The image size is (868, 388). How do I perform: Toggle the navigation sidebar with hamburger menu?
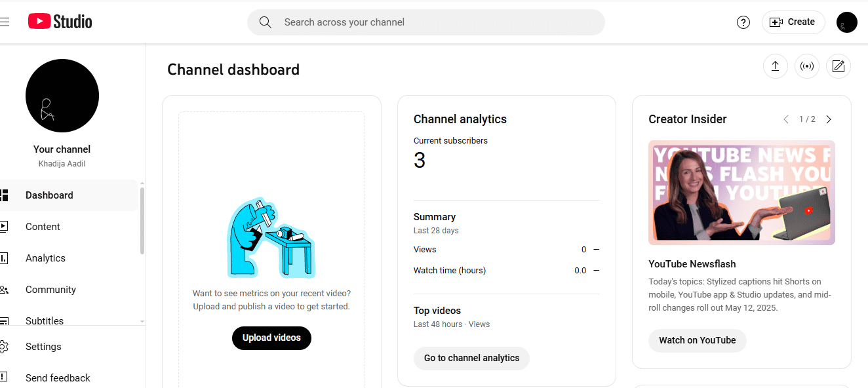click(x=5, y=22)
